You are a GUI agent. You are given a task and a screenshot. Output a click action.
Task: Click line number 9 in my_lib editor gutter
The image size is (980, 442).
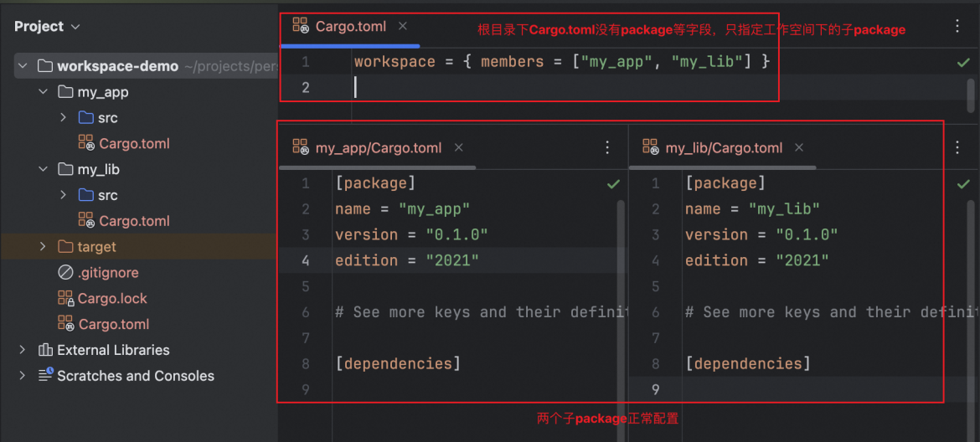point(655,389)
